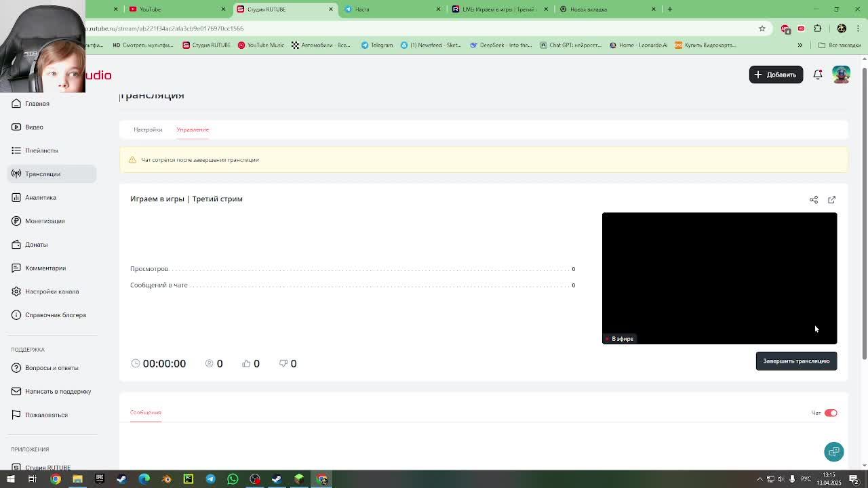Click Завершить трансляцию button
The width and height of the screenshot is (868, 488).
[x=796, y=361]
